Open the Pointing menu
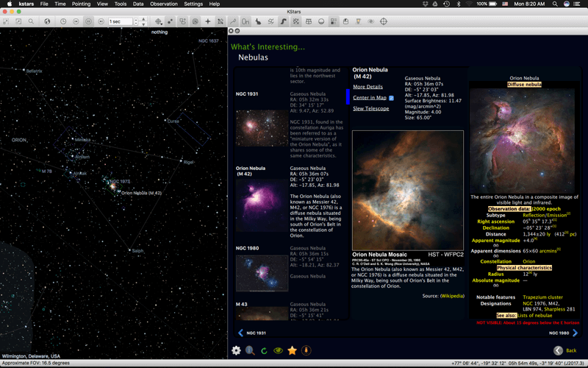Viewport: 588px width, 368px height. (x=81, y=4)
